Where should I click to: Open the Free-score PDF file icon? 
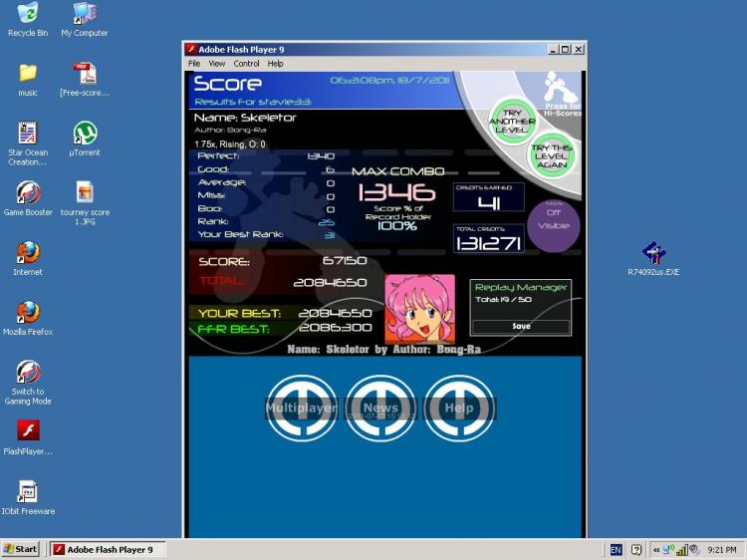pos(85,80)
